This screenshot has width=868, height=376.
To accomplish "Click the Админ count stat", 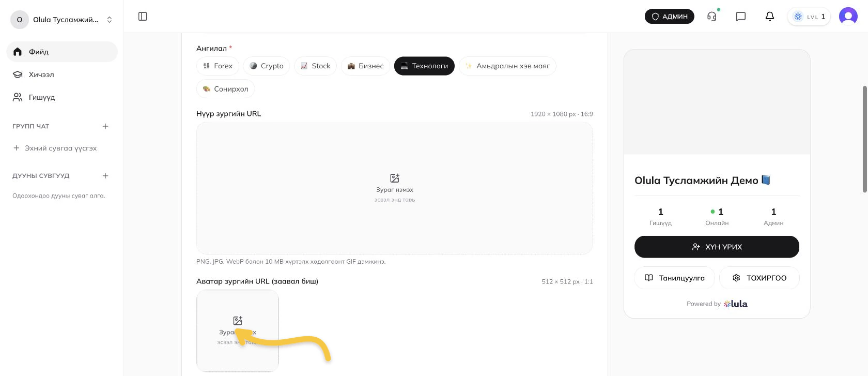I will [x=773, y=217].
